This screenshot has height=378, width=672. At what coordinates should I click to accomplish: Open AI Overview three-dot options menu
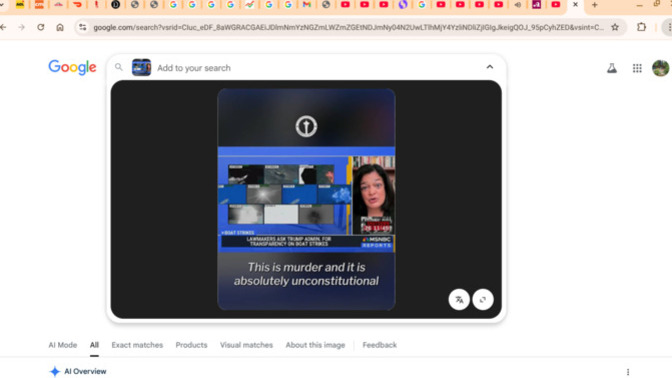point(628,372)
